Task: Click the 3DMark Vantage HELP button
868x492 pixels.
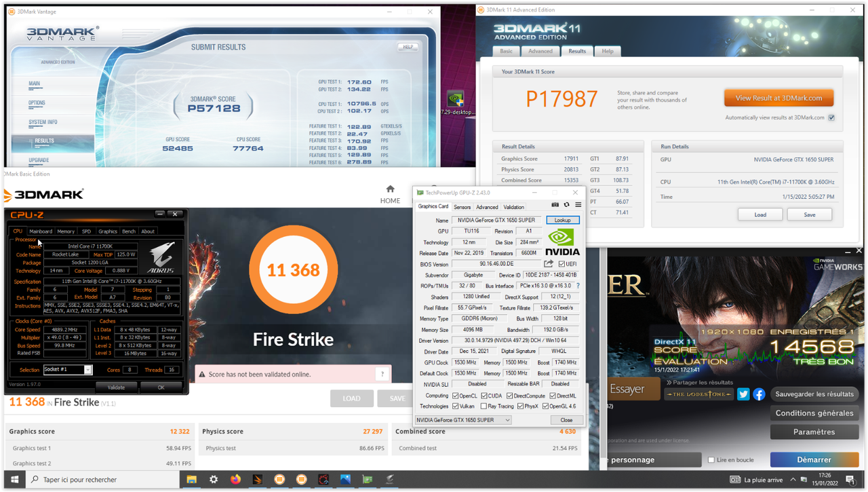Action: [408, 47]
